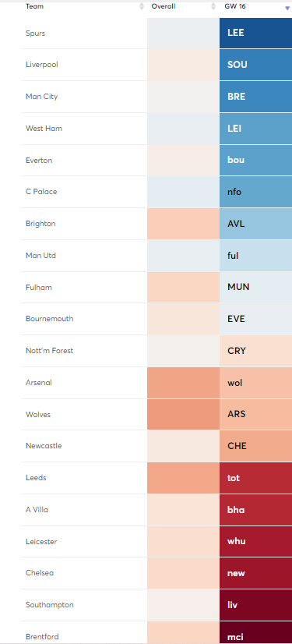Click Arsenal's Overall difficulty cell
This screenshot has width=292, height=644.
pyautogui.click(x=183, y=383)
